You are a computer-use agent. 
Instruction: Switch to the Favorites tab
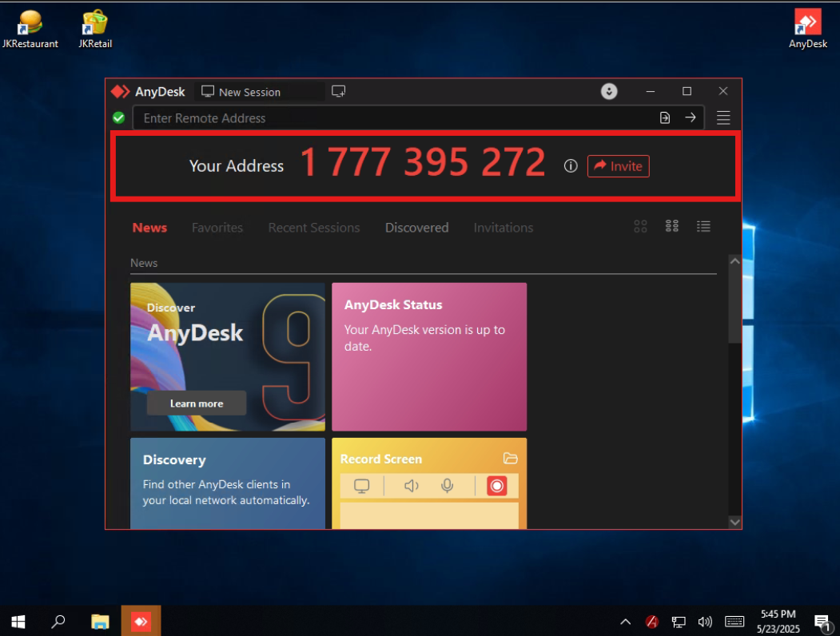point(217,228)
